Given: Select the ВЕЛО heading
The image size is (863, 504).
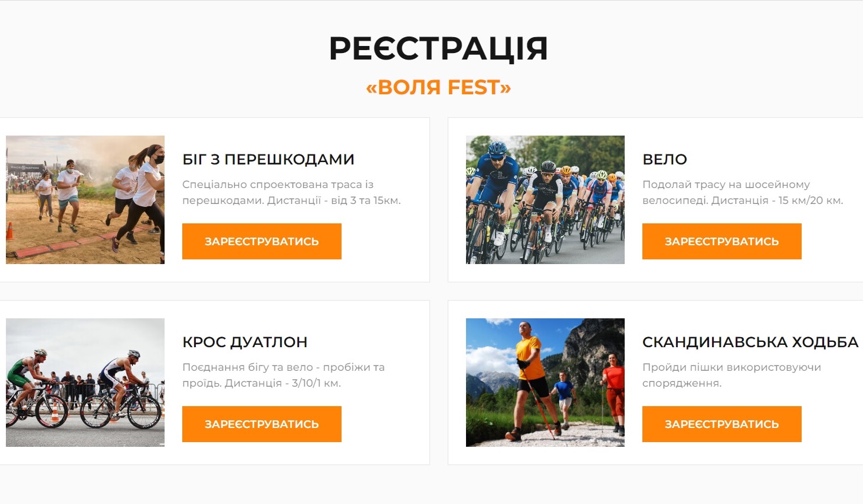Looking at the screenshot, I should 665,159.
